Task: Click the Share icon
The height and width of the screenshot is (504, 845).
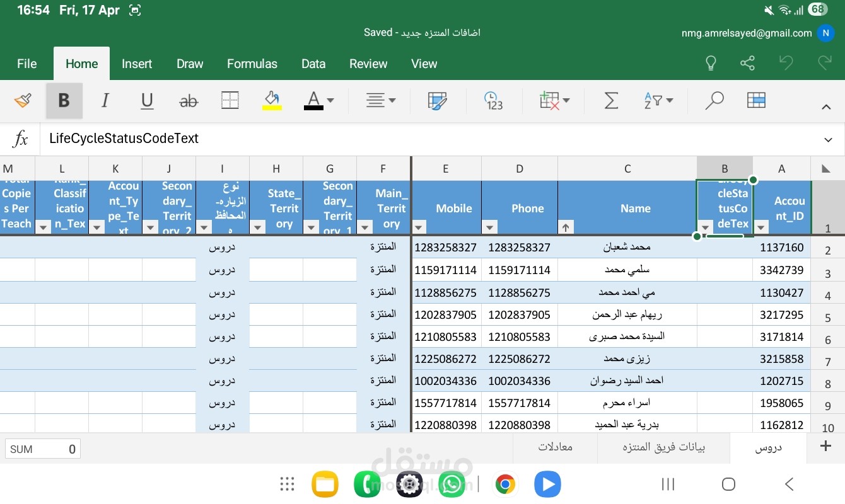Action: click(747, 63)
